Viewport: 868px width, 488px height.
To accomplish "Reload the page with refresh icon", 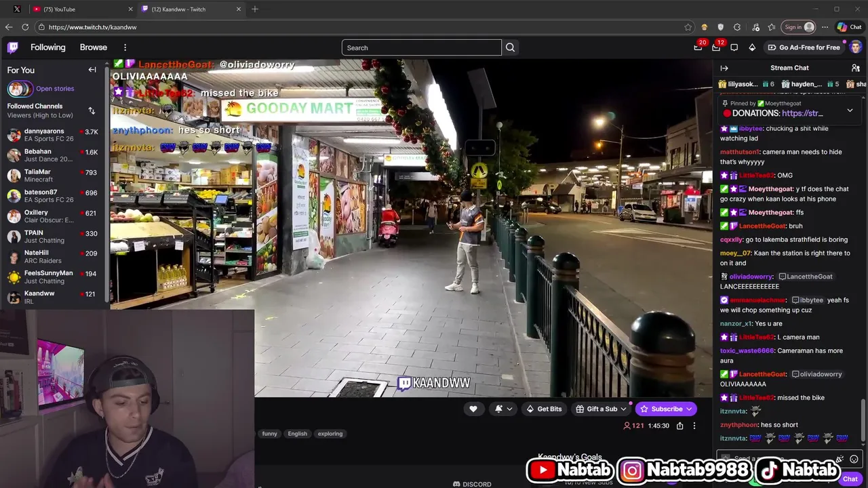I will pos(25,27).
